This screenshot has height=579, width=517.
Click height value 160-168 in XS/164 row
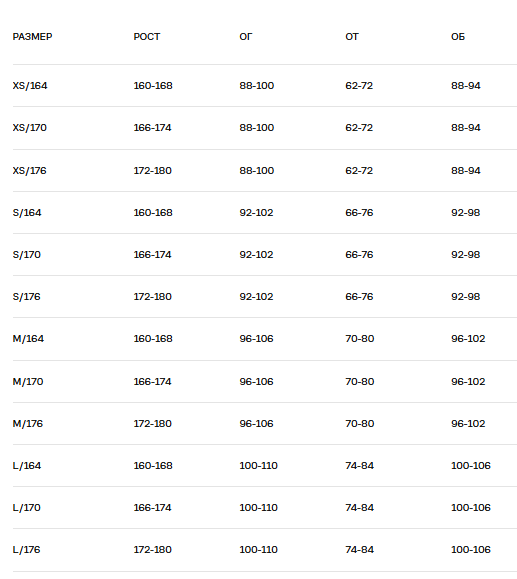click(x=153, y=86)
